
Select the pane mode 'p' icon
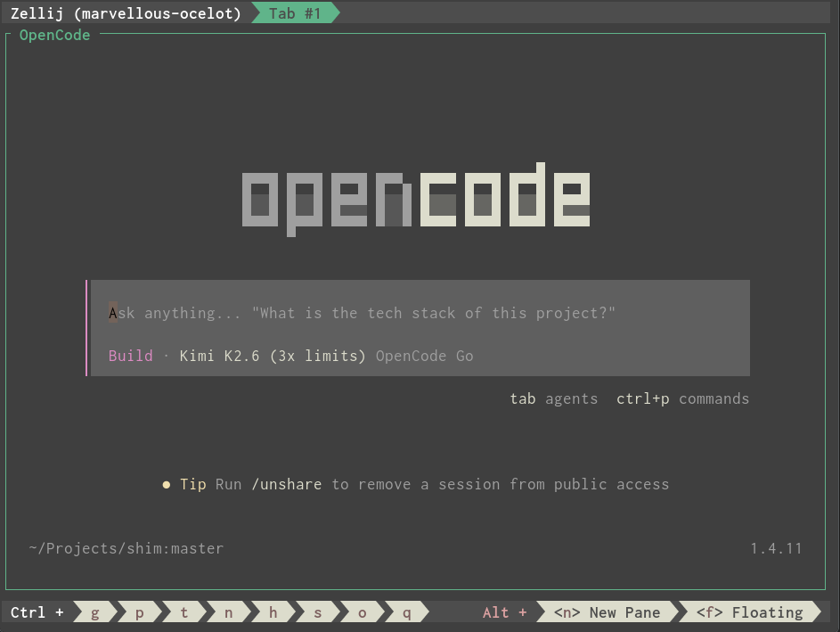[139, 612]
